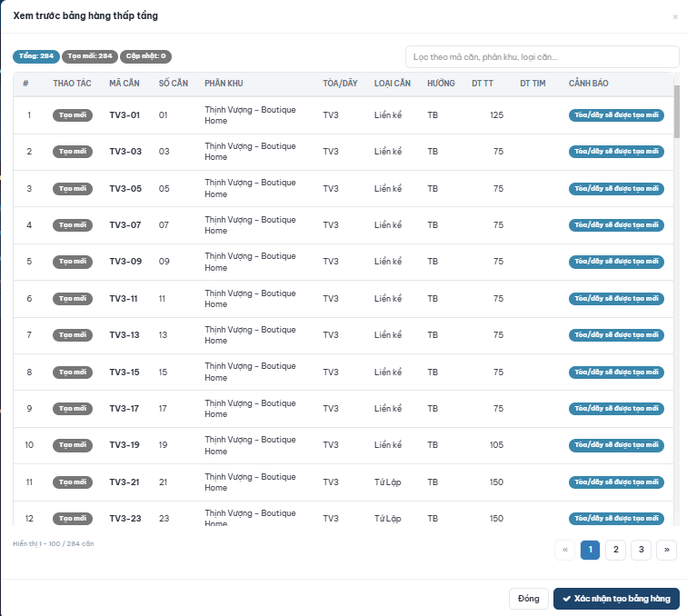The height and width of the screenshot is (616, 687).
Task: Select unit code TV3-03
Action: click(x=125, y=152)
